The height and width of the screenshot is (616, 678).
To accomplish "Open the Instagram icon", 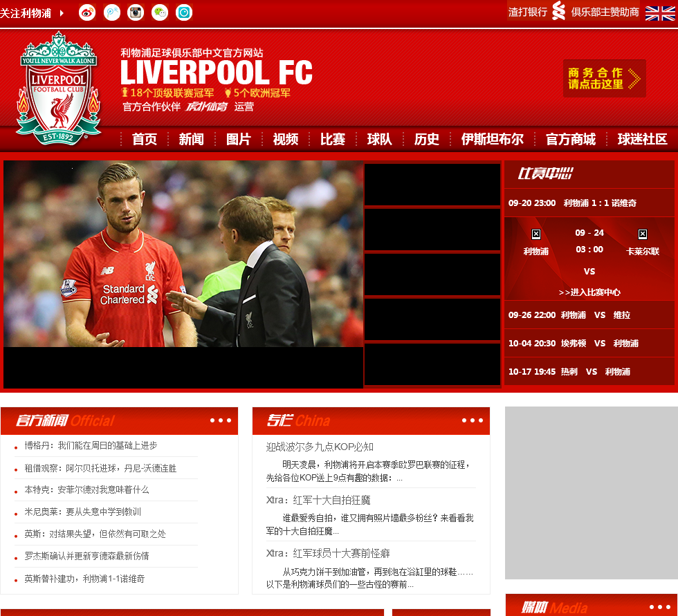I will (x=136, y=12).
